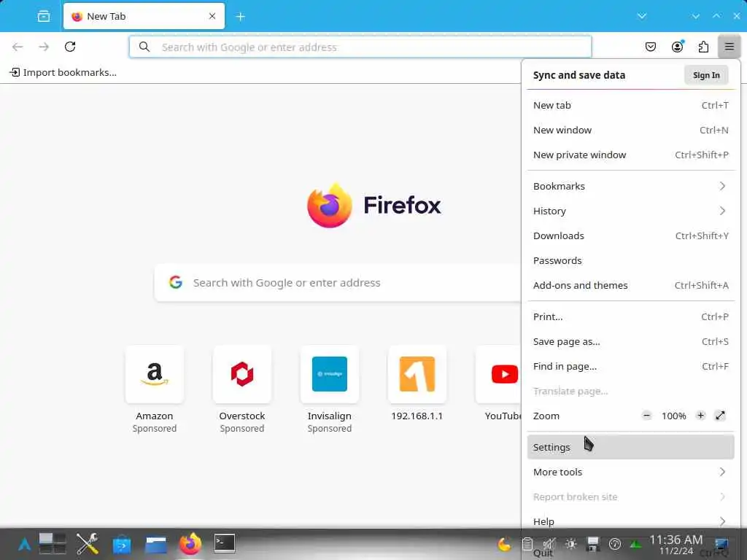Select New private window menu item
This screenshot has height=560, width=747.
click(631, 155)
